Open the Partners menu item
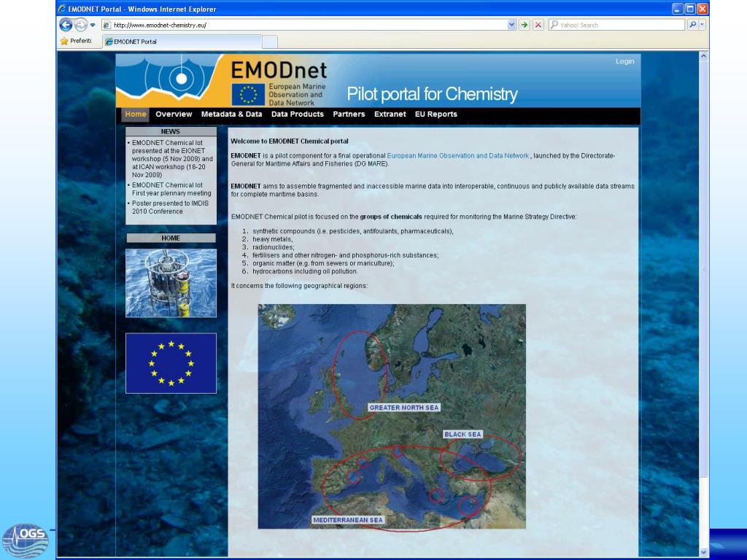The width and height of the screenshot is (747, 560). point(349,114)
